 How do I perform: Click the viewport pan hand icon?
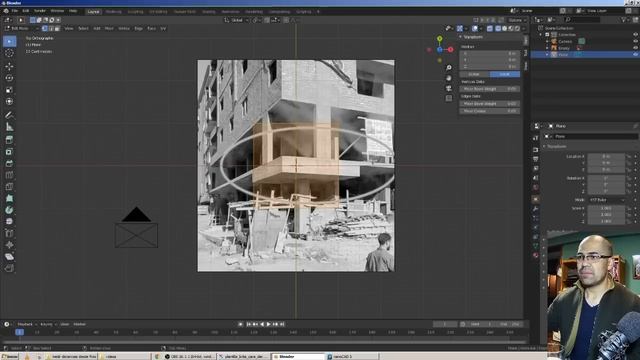tap(449, 78)
